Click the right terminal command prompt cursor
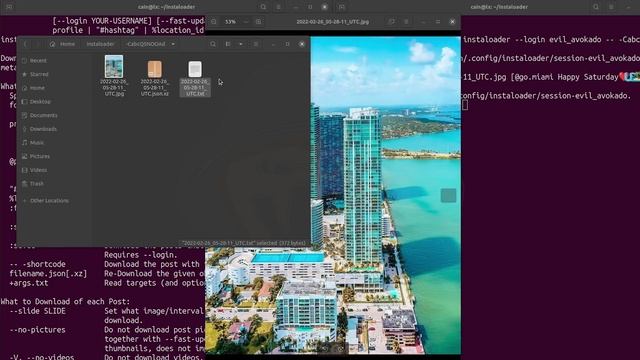The height and width of the screenshot is (360, 640). (x=465, y=105)
